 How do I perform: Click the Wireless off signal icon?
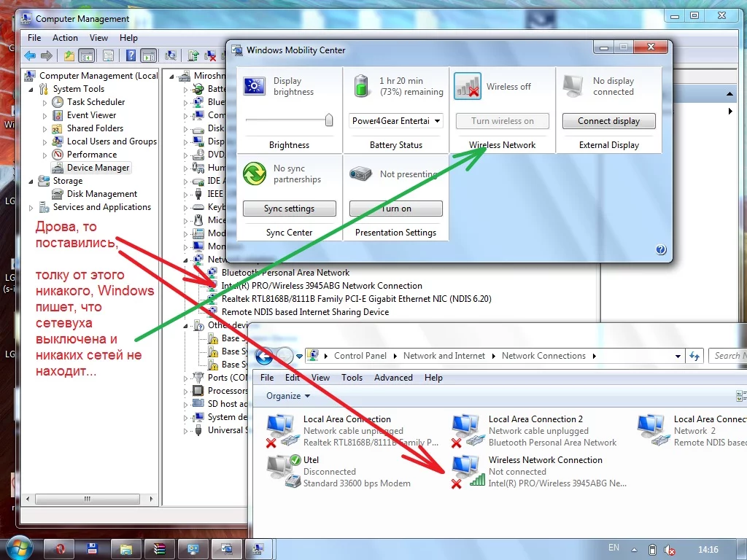[x=468, y=86]
